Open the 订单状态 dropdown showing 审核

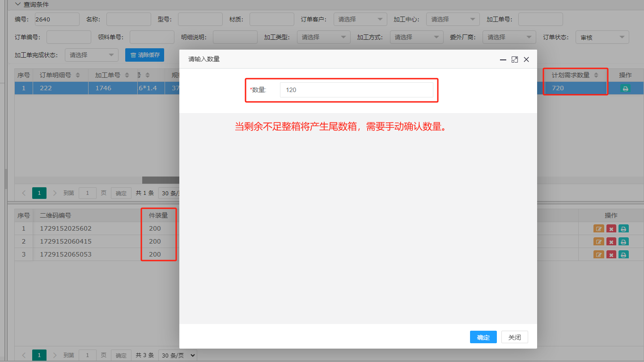point(602,38)
